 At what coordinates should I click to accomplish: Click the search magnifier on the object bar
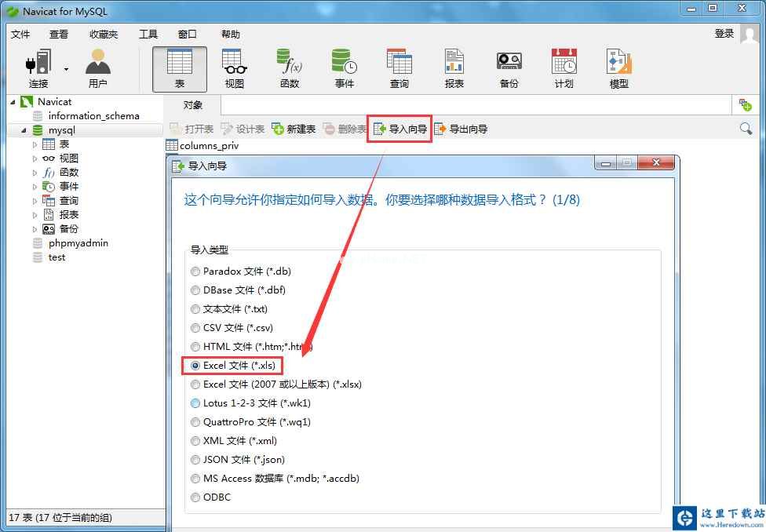(746, 126)
